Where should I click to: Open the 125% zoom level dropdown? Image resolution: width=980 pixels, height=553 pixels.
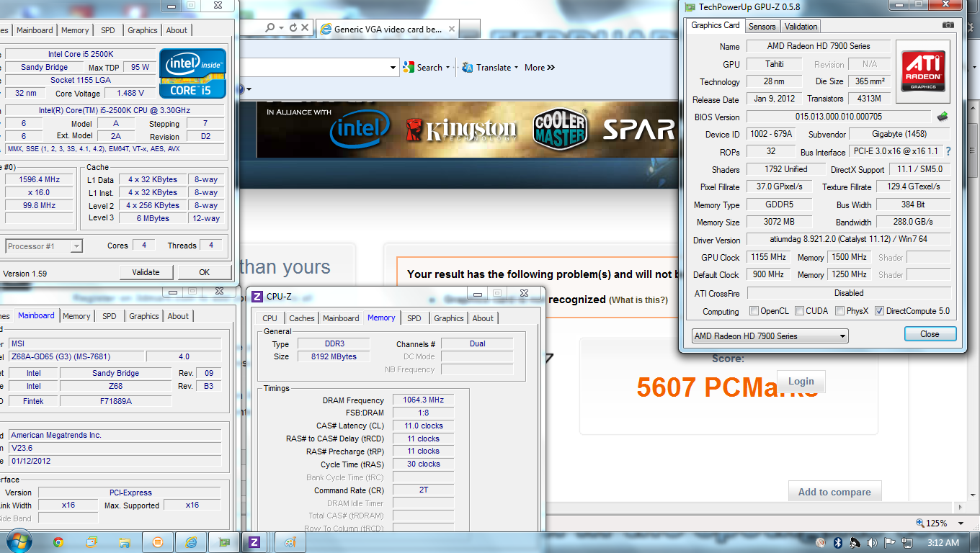(x=961, y=523)
